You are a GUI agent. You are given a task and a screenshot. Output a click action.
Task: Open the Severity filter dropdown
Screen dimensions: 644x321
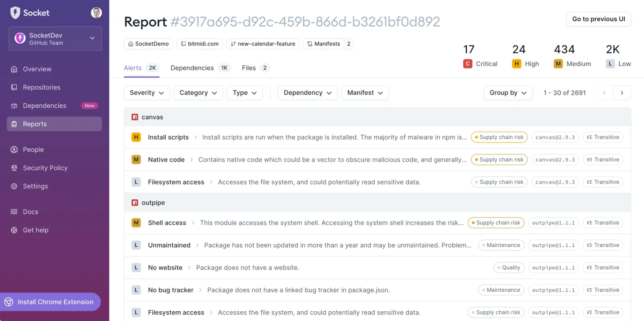coord(147,93)
